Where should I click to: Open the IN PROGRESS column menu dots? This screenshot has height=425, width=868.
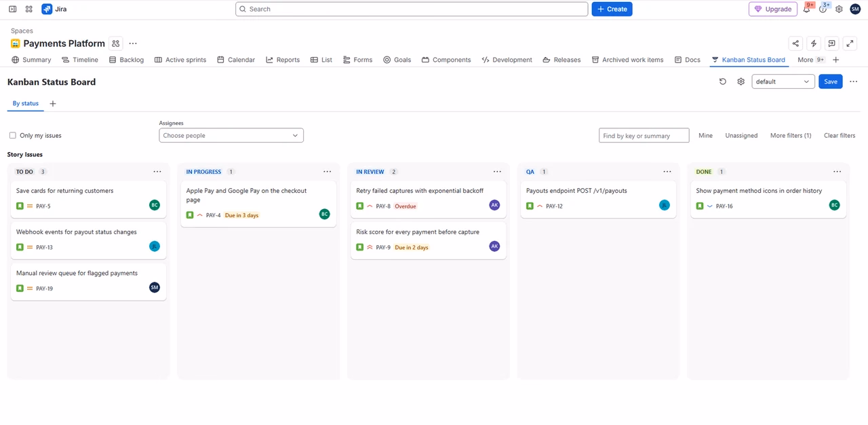click(327, 172)
